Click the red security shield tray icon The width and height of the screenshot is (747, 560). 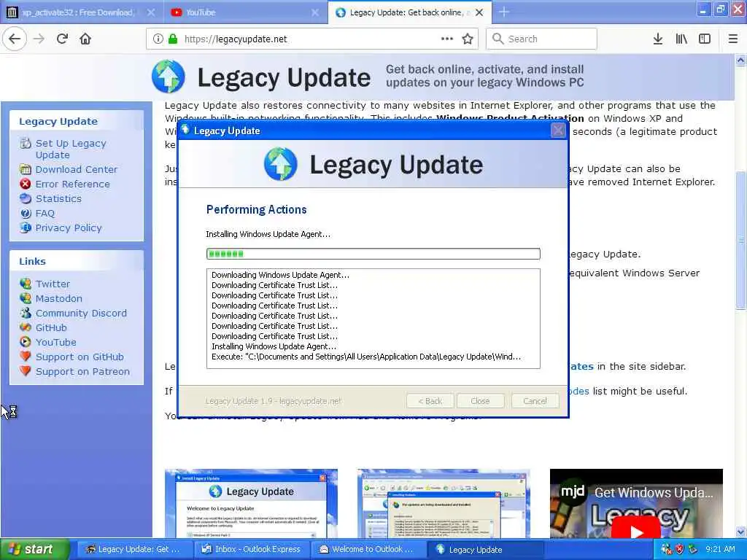[679, 549]
